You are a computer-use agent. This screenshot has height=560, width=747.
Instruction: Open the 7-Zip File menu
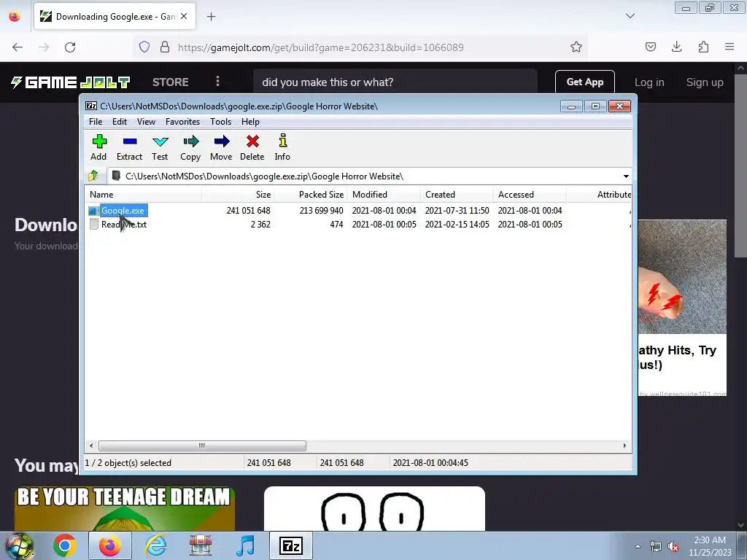pyautogui.click(x=96, y=122)
